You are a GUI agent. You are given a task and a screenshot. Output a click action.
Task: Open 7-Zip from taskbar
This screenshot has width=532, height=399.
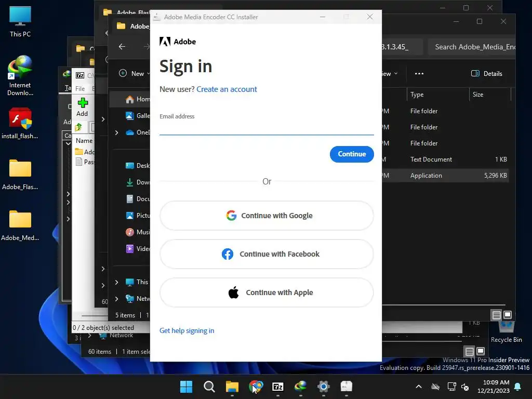click(x=278, y=387)
